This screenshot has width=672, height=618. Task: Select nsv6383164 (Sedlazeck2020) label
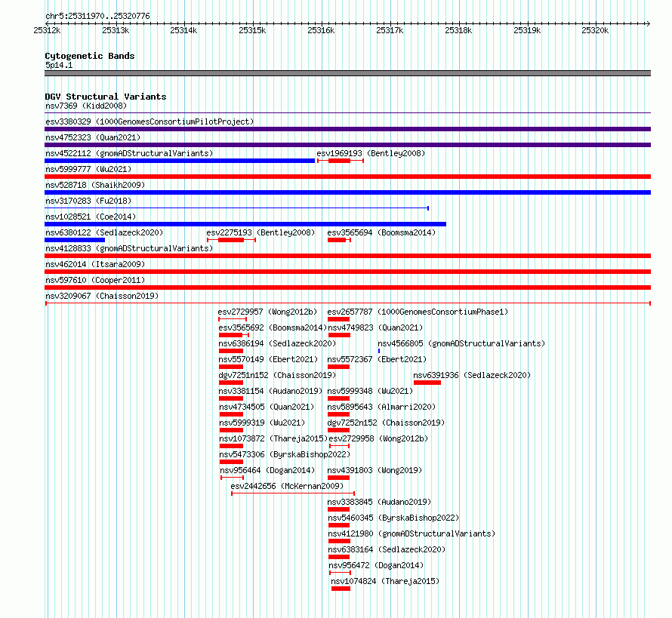[x=387, y=549]
